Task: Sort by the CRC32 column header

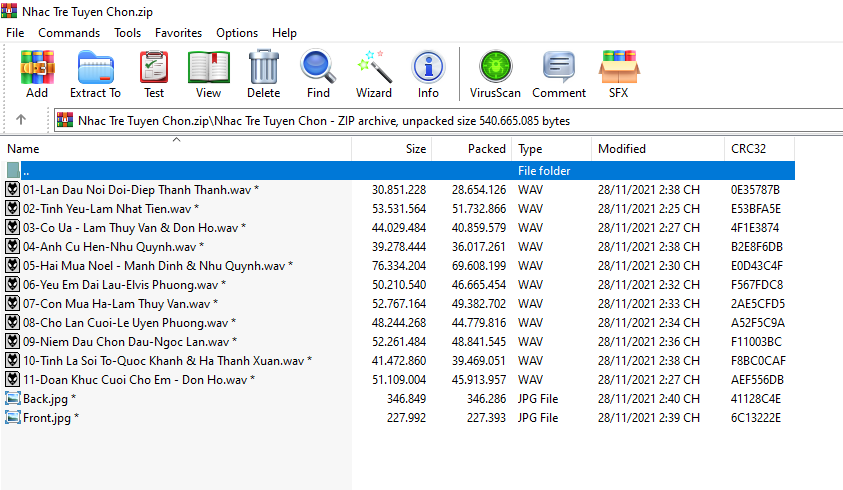Action: pos(759,149)
